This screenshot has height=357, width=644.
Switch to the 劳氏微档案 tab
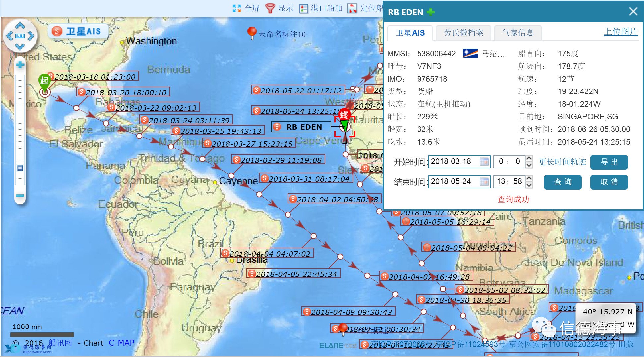pos(464,32)
